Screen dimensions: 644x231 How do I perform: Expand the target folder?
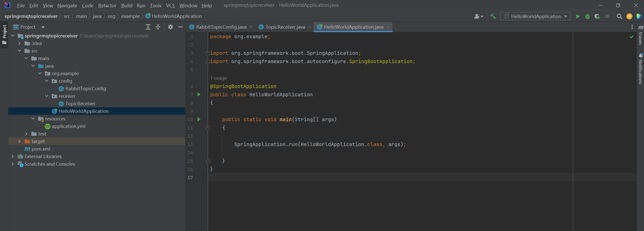point(19,141)
